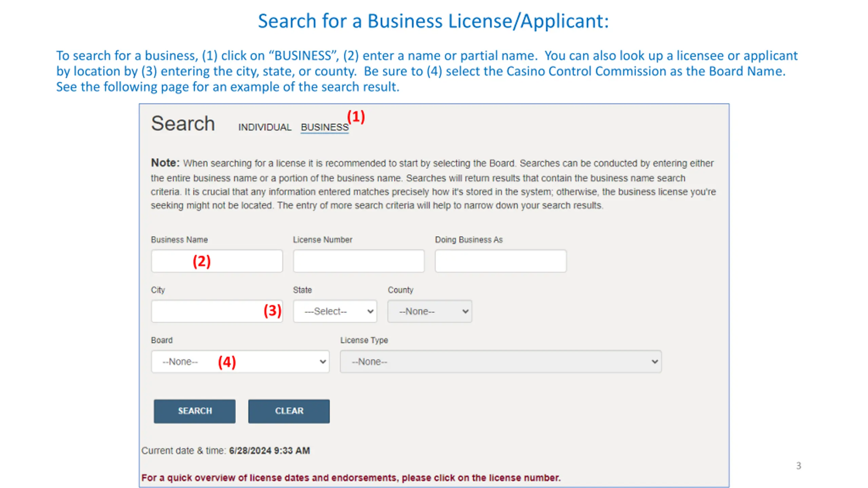Open the State dropdown

[x=335, y=311]
